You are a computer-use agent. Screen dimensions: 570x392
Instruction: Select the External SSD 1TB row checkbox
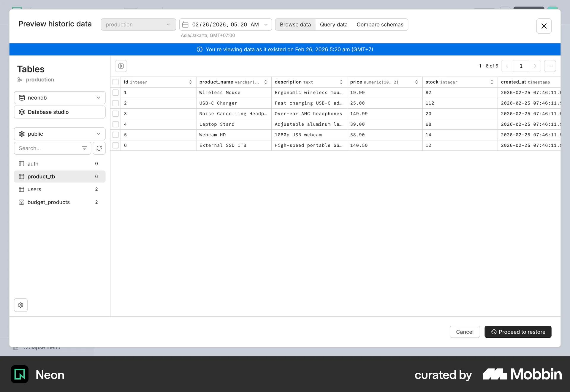116,146
